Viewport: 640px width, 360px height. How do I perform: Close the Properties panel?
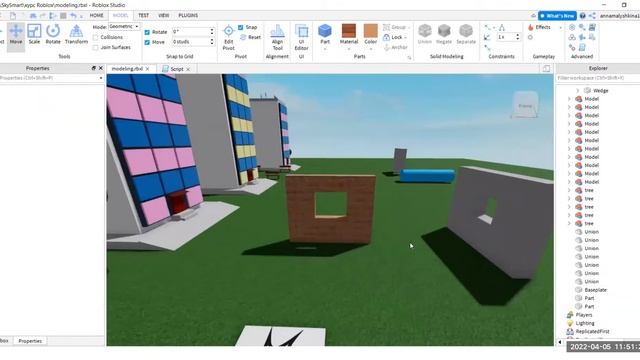[x=101, y=68]
